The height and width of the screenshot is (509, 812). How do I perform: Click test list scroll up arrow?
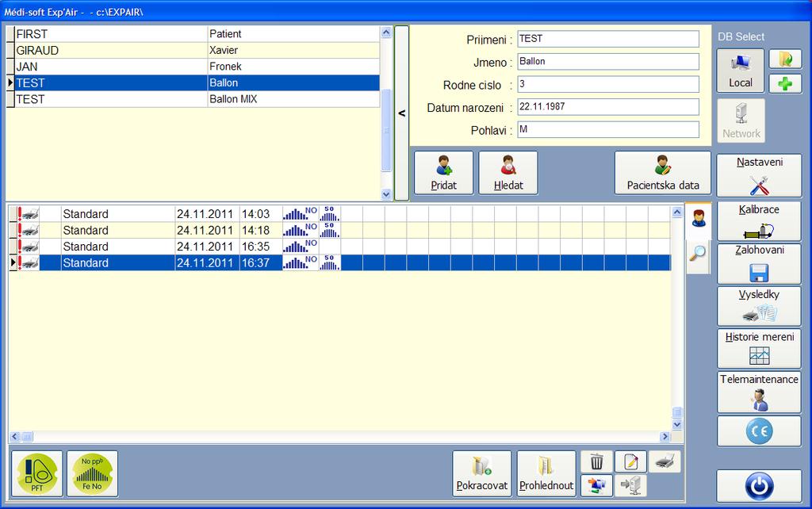point(677,212)
